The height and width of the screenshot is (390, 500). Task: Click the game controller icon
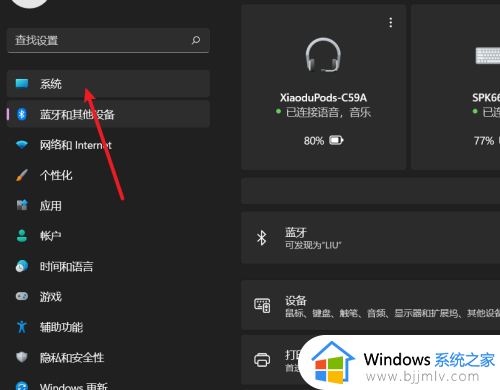click(x=22, y=296)
